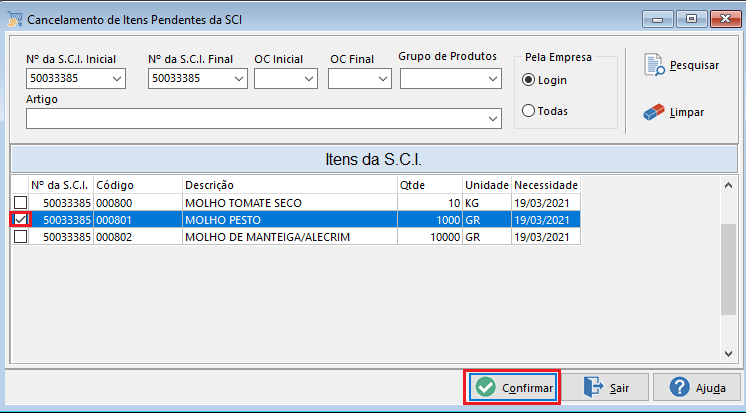Sort by Necessidade column header
Viewport: 746px width, 414px height.
click(546, 185)
